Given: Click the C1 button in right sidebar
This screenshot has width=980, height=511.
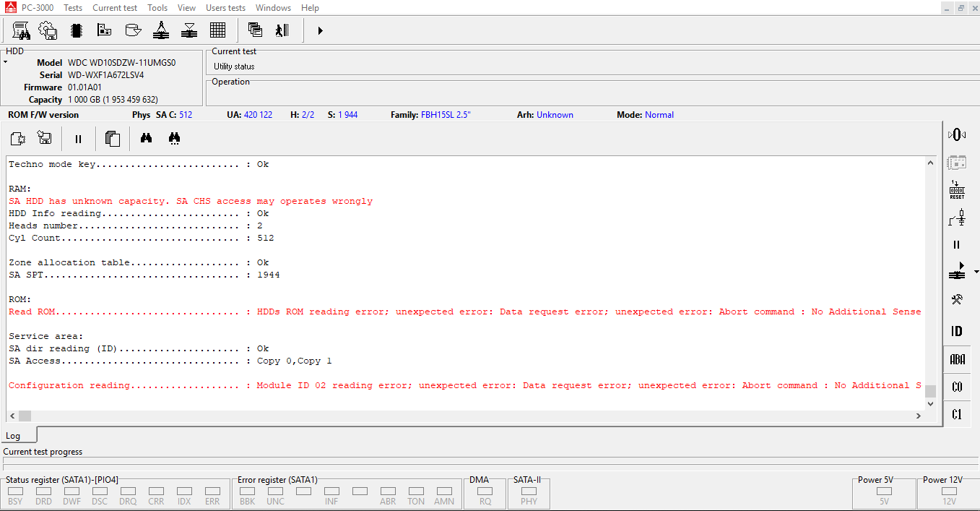Looking at the screenshot, I should (957, 414).
